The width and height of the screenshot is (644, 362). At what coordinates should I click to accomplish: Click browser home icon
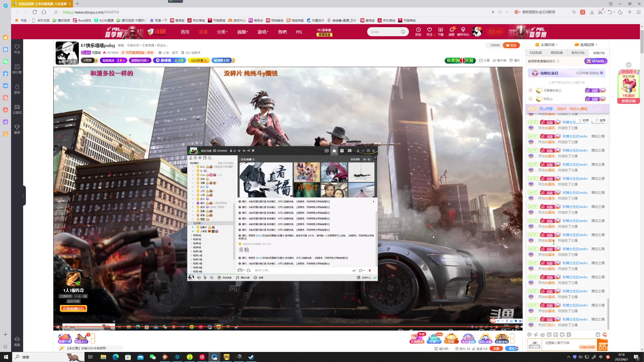pyautogui.click(x=44, y=12)
